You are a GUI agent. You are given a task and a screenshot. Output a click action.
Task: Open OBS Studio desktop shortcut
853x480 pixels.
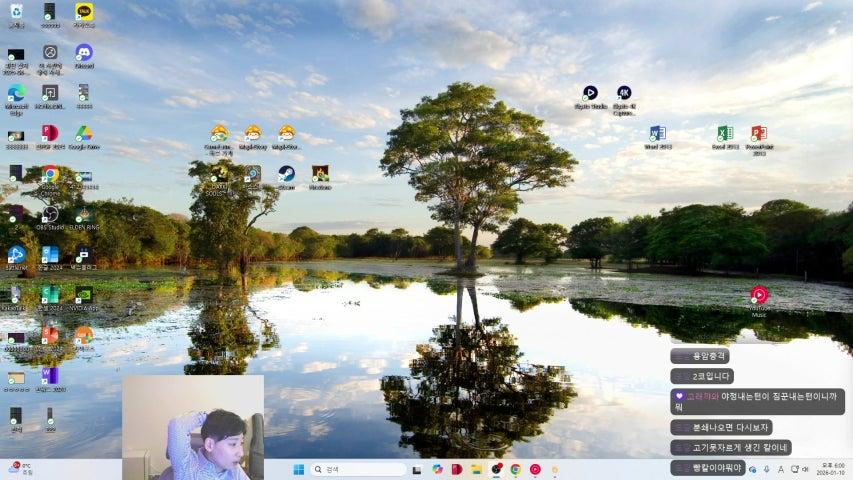click(50, 218)
